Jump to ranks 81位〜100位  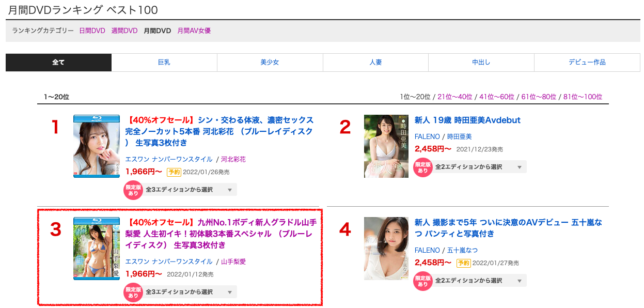583,97
